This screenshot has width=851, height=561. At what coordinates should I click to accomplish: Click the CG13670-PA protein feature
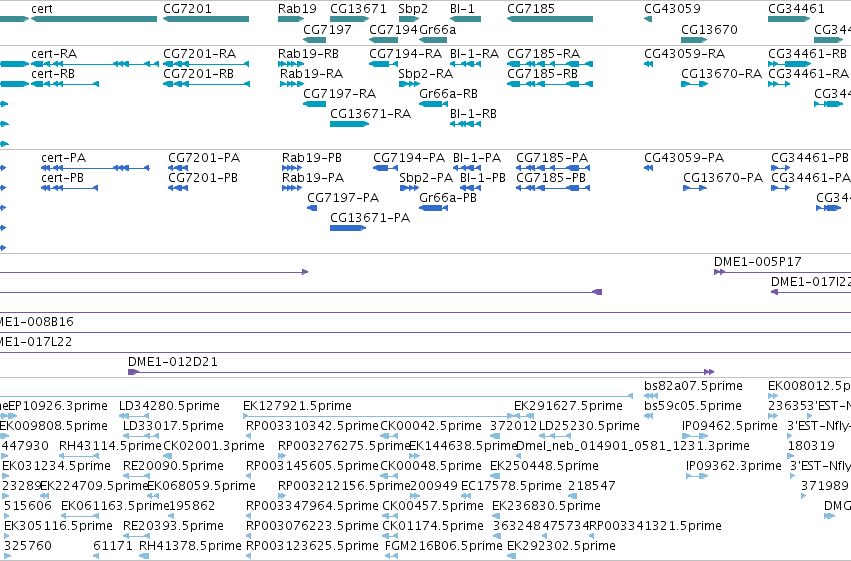tap(695, 188)
